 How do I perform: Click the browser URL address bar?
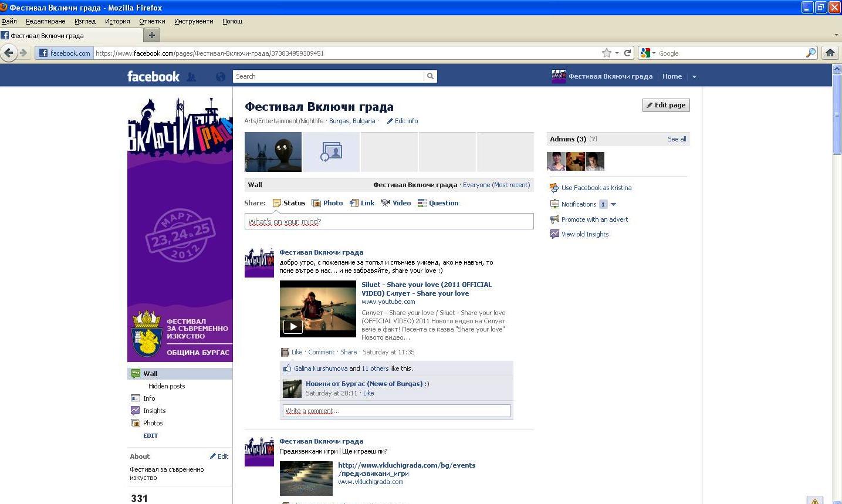(x=346, y=53)
